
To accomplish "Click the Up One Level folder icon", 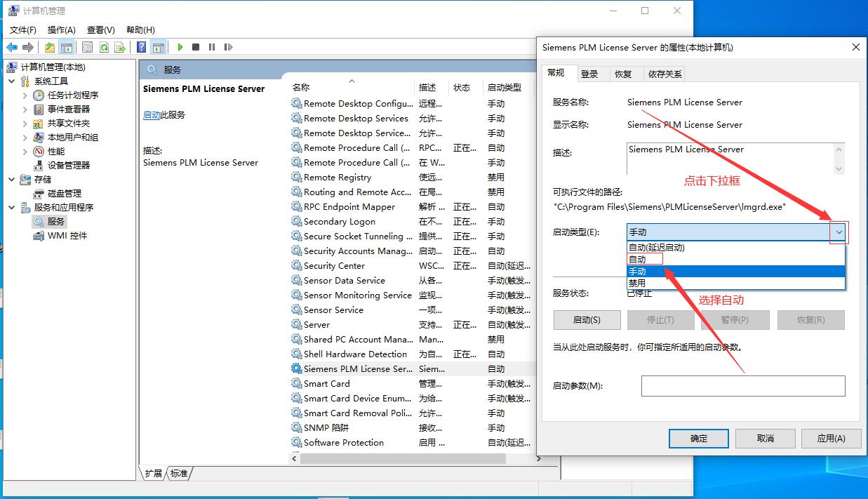I will pos(50,47).
